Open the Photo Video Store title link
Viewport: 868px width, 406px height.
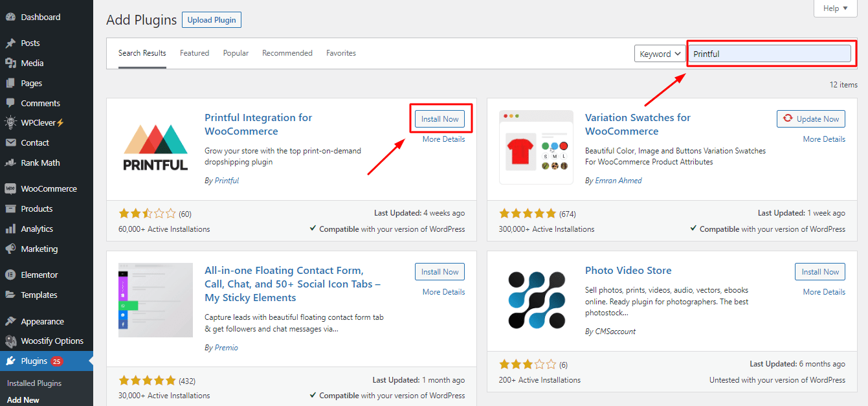point(629,271)
